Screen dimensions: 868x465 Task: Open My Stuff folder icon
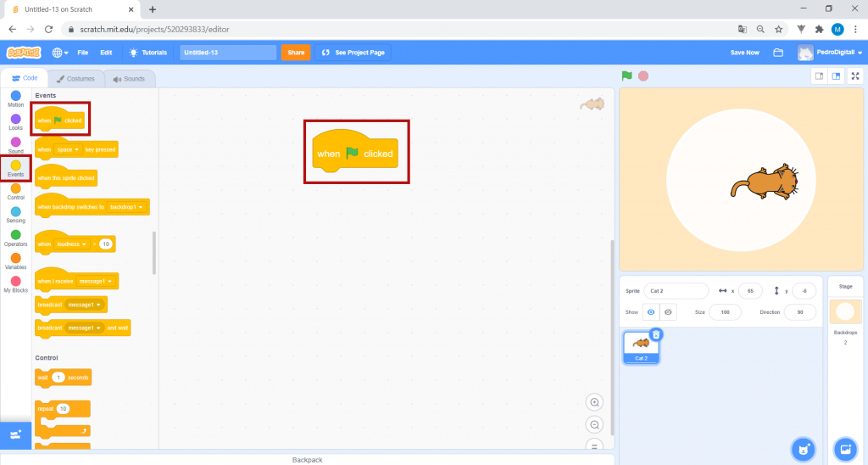778,53
